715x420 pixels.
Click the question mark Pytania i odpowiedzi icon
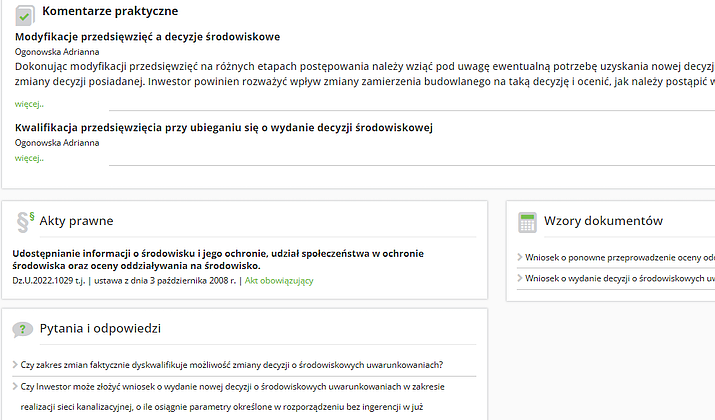click(23, 329)
